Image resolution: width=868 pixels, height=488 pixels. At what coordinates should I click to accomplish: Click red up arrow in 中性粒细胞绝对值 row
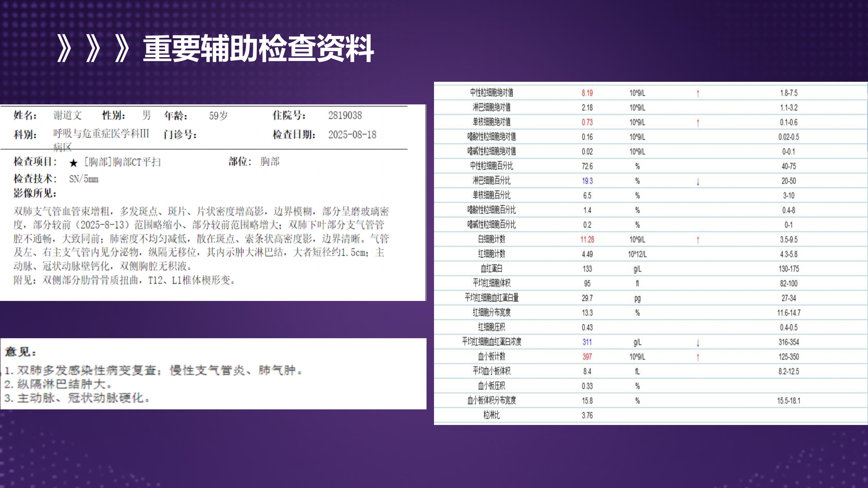(x=698, y=93)
